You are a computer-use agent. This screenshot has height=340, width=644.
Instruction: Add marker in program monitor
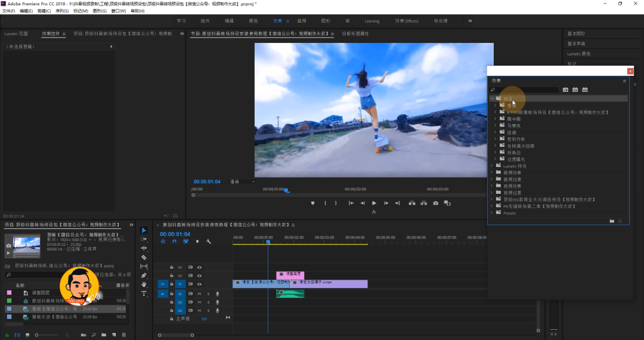312,203
